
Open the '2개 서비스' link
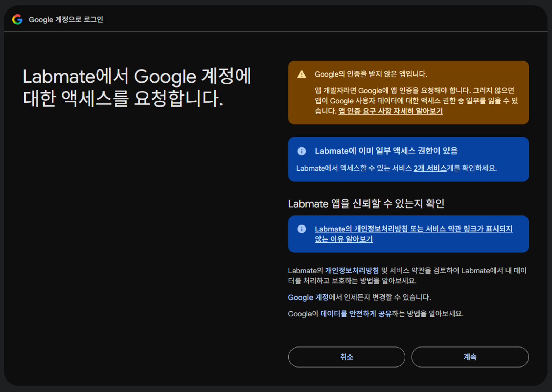430,168
